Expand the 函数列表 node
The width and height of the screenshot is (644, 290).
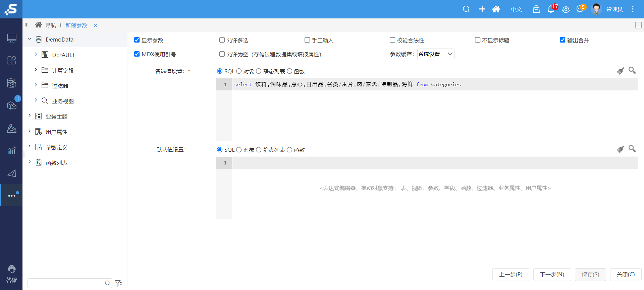click(30, 162)
